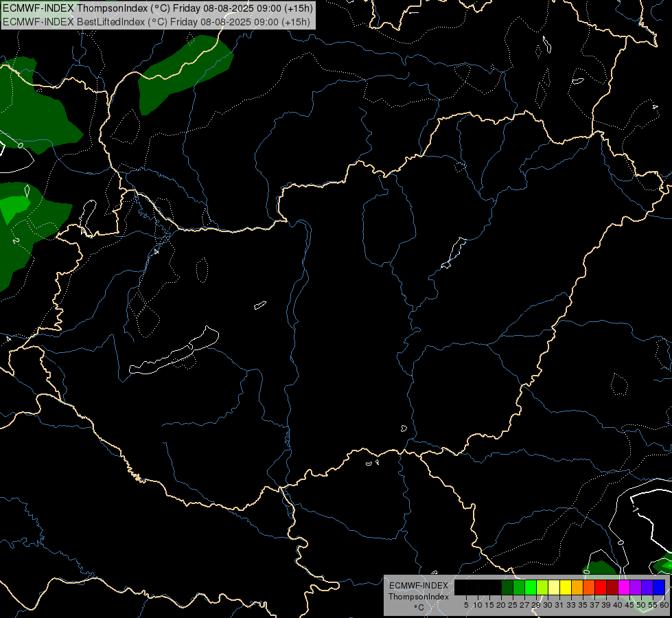
Task: Pick the dark red 39–40 legend swatch
Action: [612, 588]
